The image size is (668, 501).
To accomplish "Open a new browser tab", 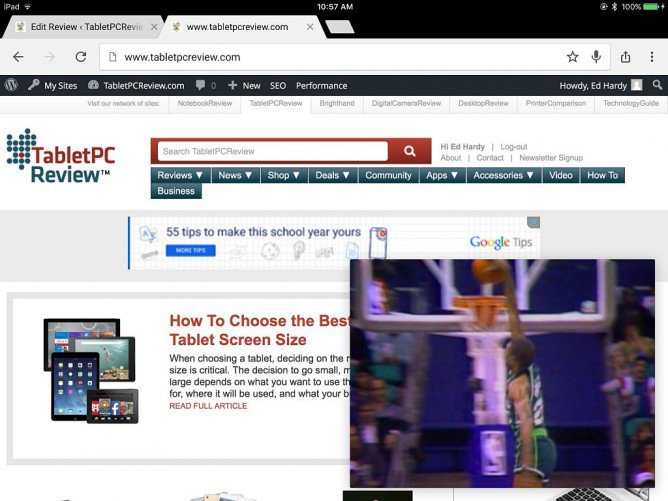I will (x=339, y=26).
